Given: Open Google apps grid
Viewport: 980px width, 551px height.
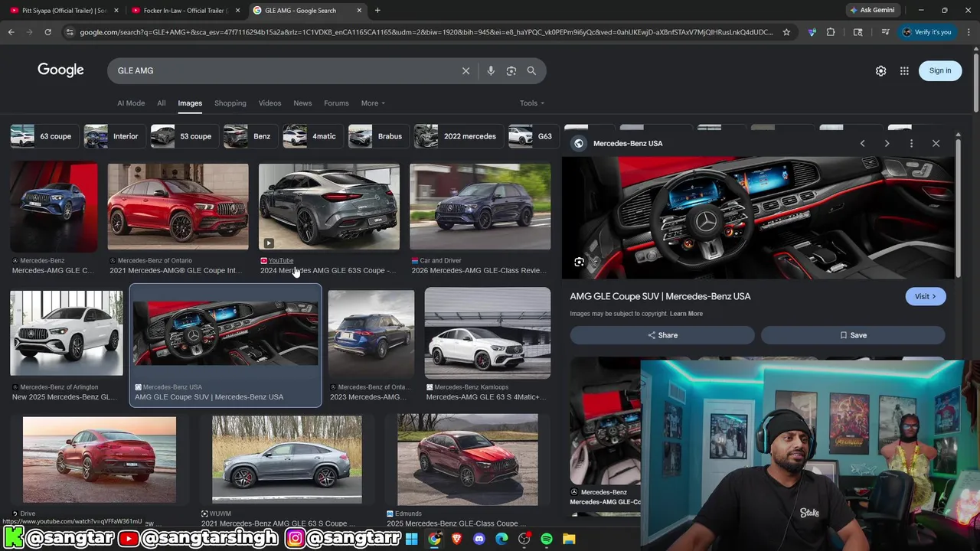Looking at the screenshot, I should tap(904, 70).
